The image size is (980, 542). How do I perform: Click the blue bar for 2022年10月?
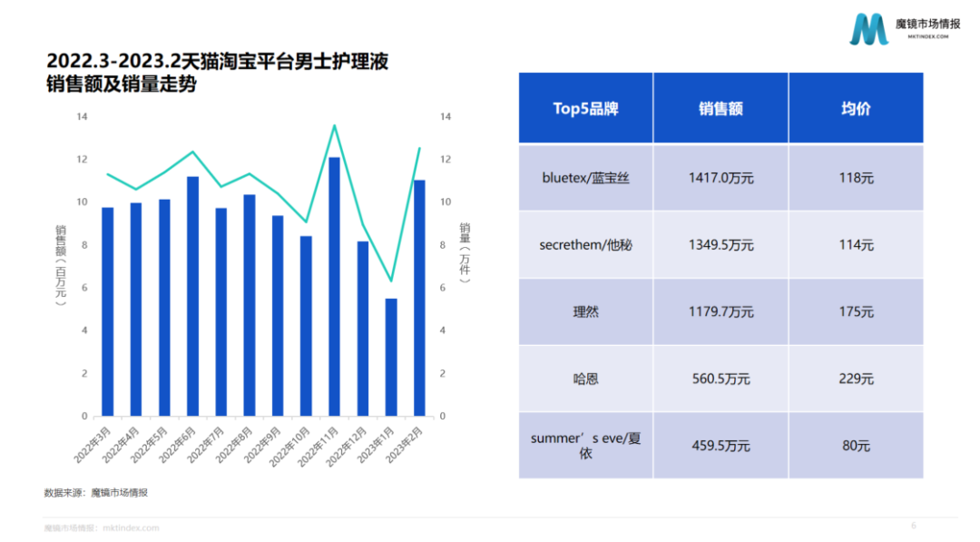[306, 326]
